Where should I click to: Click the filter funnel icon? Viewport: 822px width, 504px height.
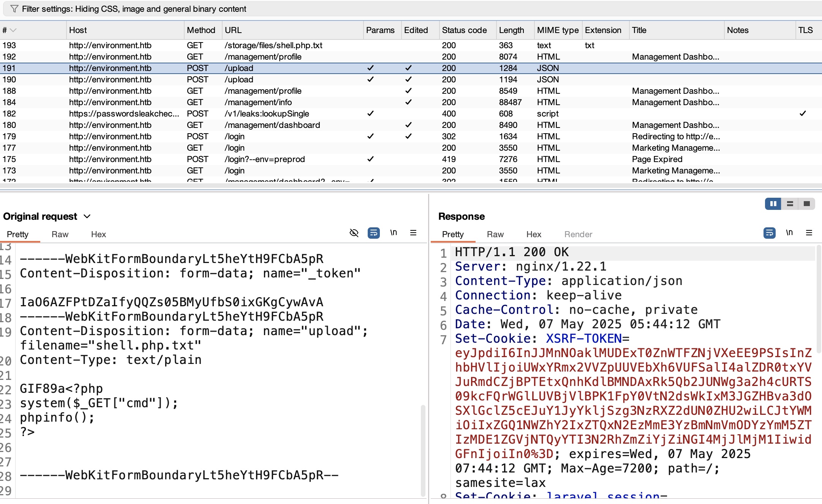14,9
